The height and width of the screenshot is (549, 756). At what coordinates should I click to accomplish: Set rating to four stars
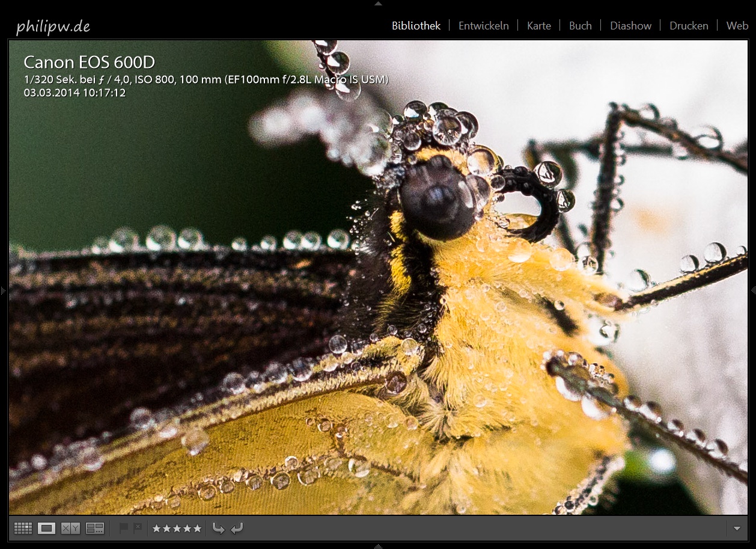187,529
